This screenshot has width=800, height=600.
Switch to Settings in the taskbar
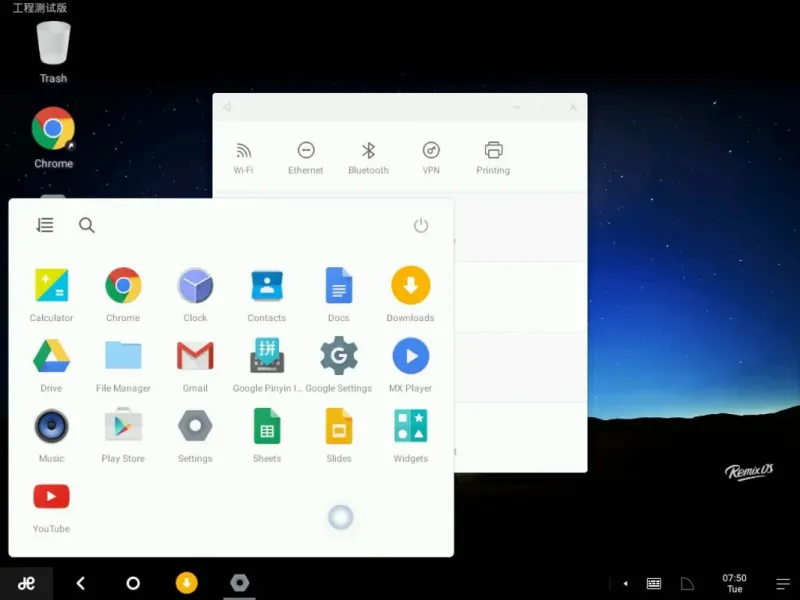point(240,583)
